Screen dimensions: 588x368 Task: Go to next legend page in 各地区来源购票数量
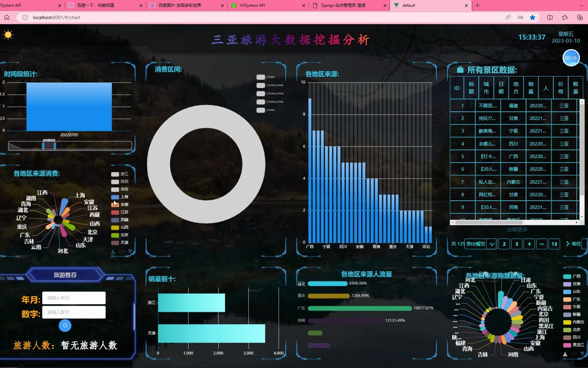pos(582,354)
